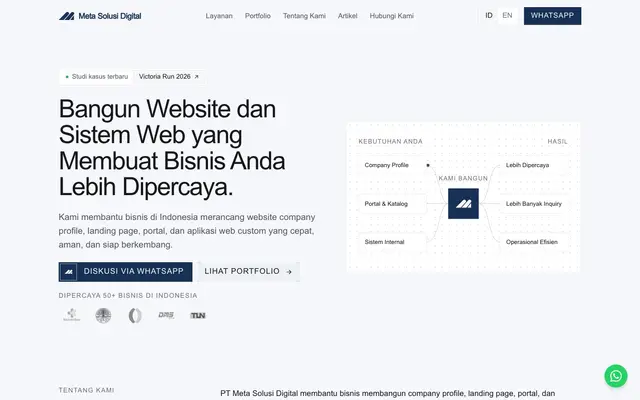Open Tentang Kami in the navigation

point(304,16)
